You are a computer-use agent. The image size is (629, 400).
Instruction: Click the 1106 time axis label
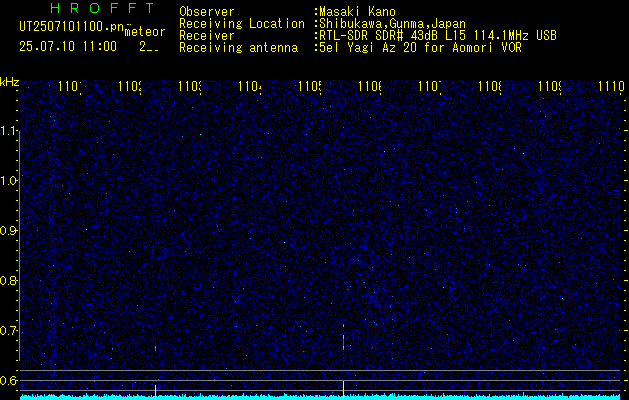[x=370, y=86]
